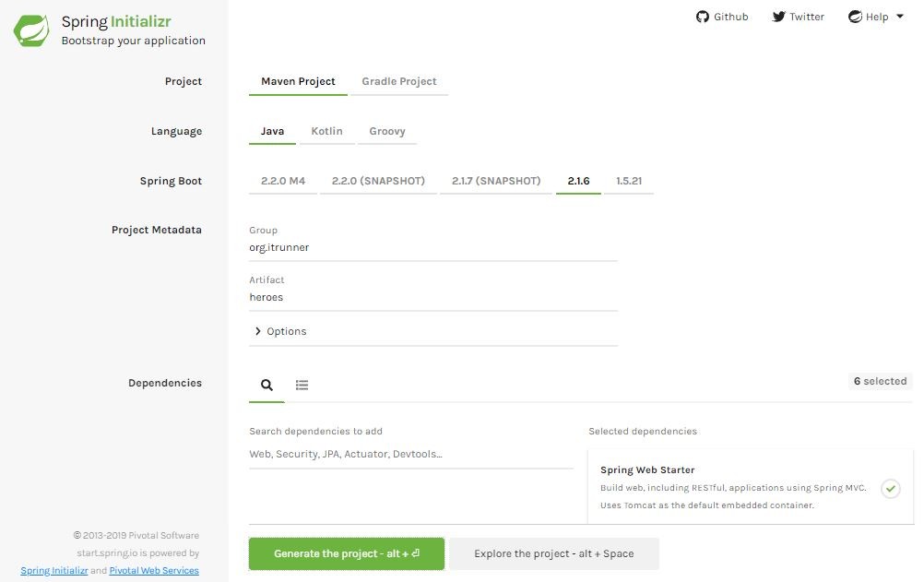Click the Search dependencies to add label
The height and width of the screenshot is (582, 924).
click(x=316, y=431)
